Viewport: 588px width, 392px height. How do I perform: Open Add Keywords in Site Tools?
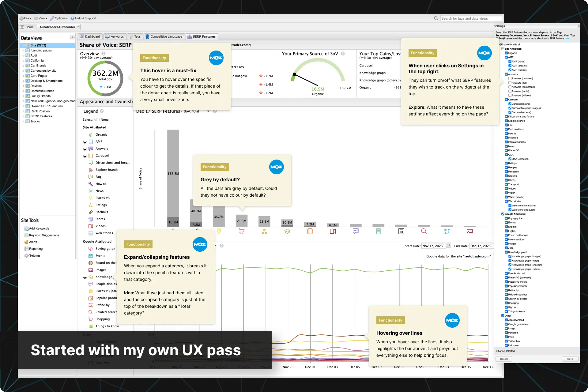point(37,228)
